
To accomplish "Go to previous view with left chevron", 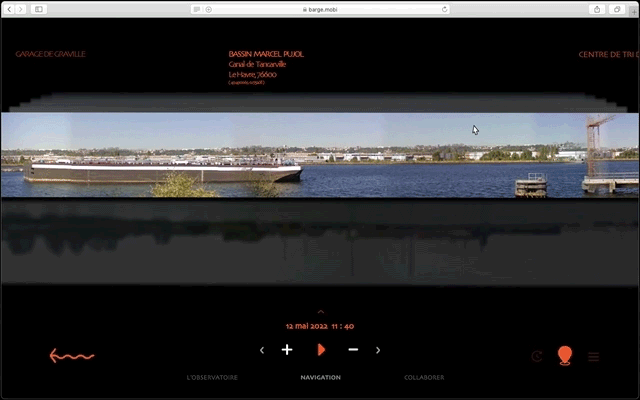I will [x=262, y=350].
